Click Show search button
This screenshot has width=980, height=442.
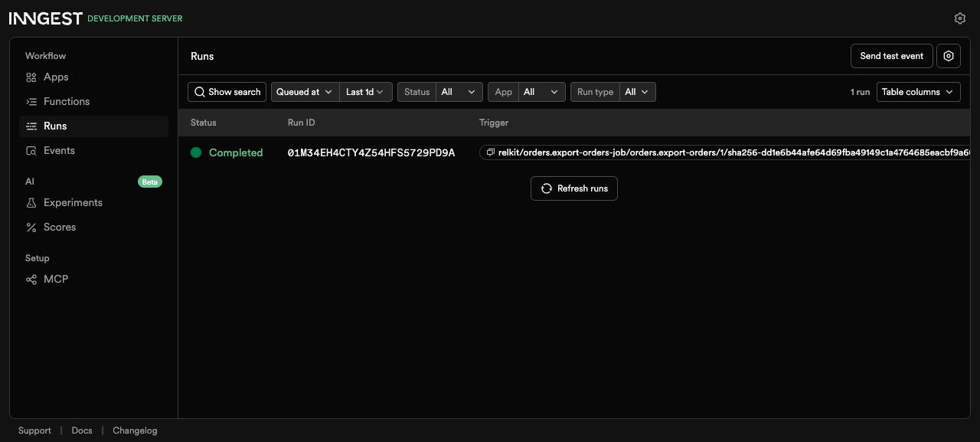pos(227,92)
